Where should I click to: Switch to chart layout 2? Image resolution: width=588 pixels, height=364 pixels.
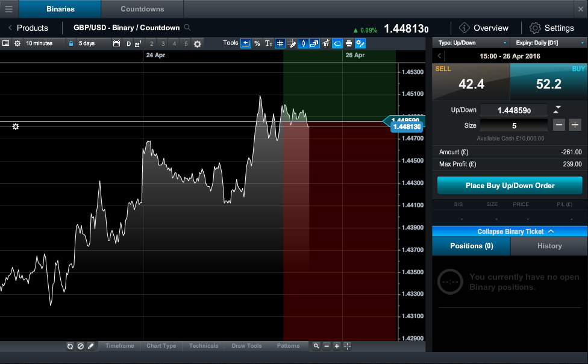[x=151, y=43]
